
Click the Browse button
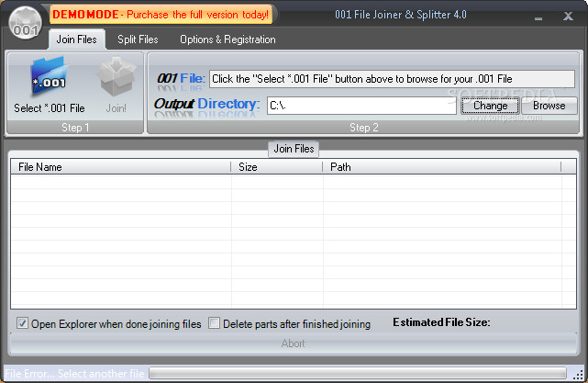pos(549,106)
